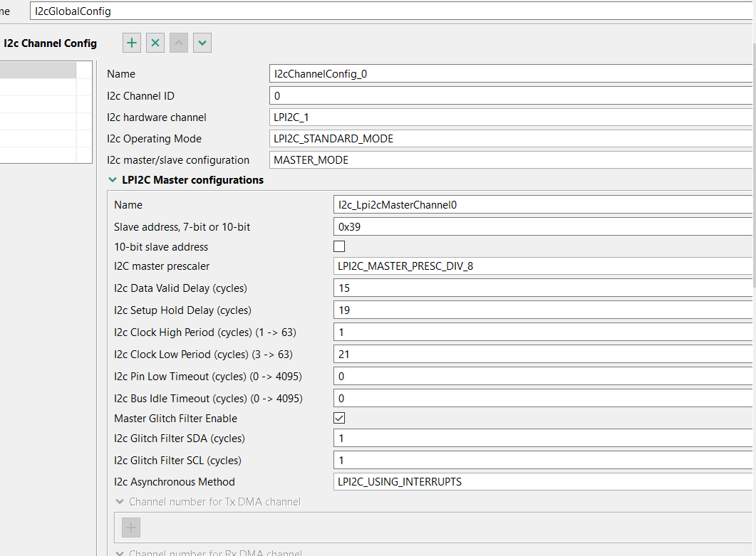Edit I2c Bus Idle Timeout field

point(544,399)
